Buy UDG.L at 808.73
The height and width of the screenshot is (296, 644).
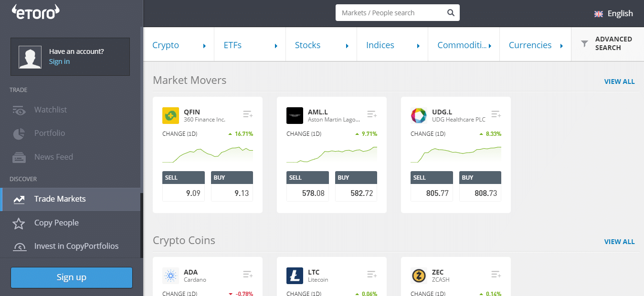coord(480,186)
